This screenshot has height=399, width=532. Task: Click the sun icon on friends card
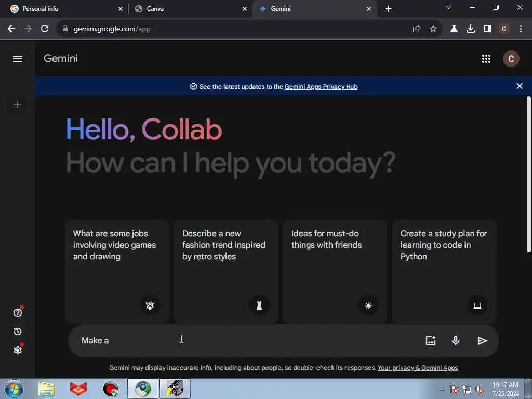[x=368, y=305]
